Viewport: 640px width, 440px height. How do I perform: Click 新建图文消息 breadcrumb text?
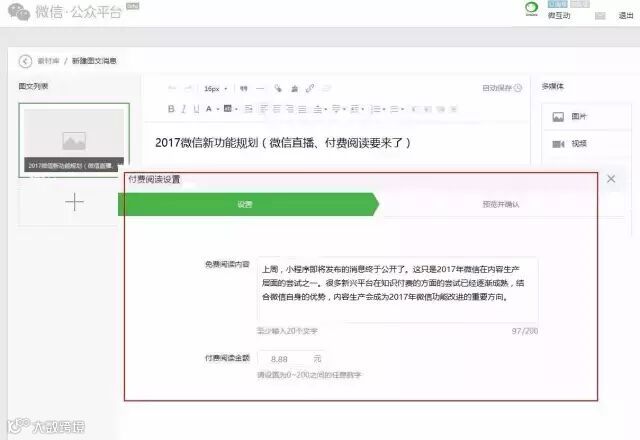pos(94,61)
